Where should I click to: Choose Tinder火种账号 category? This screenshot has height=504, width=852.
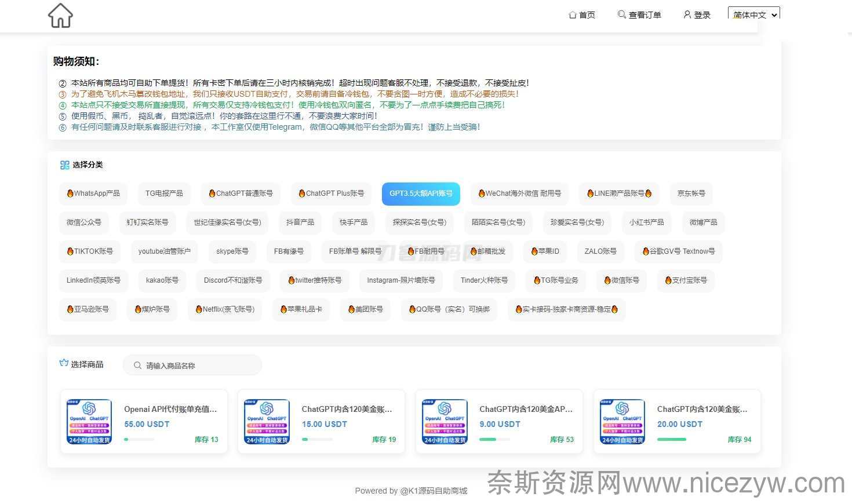484,280
